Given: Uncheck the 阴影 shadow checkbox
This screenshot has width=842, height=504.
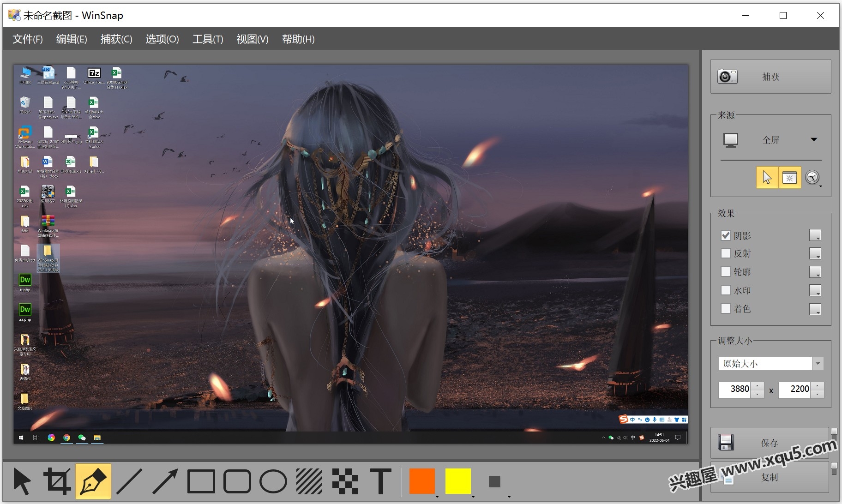Looking at the screenshot, I should point(726,235).
